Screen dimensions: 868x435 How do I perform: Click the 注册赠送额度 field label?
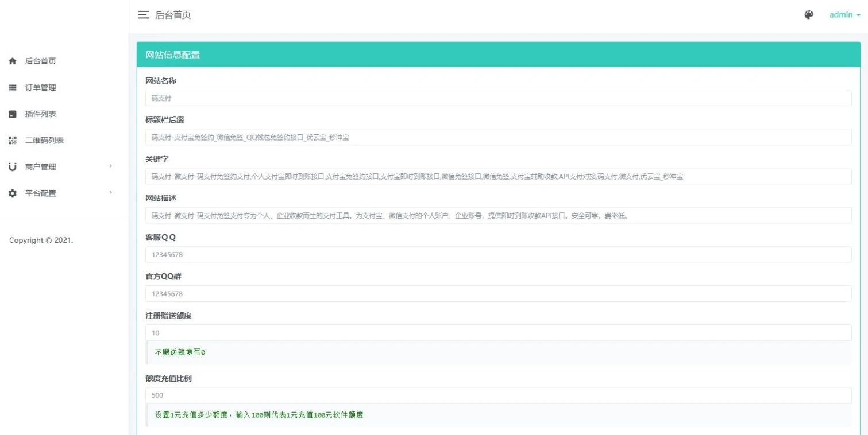[169, 316]
